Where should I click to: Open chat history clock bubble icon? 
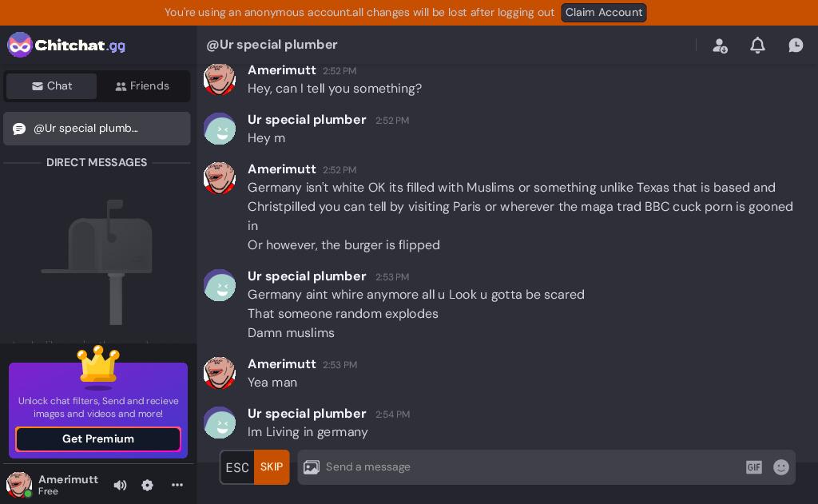click(x=796, y=46)
